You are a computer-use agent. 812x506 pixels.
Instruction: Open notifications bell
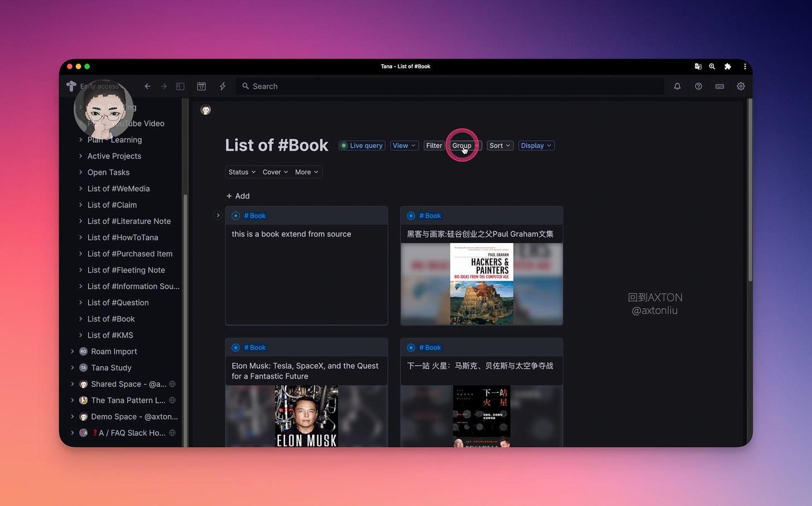[677, 86]
